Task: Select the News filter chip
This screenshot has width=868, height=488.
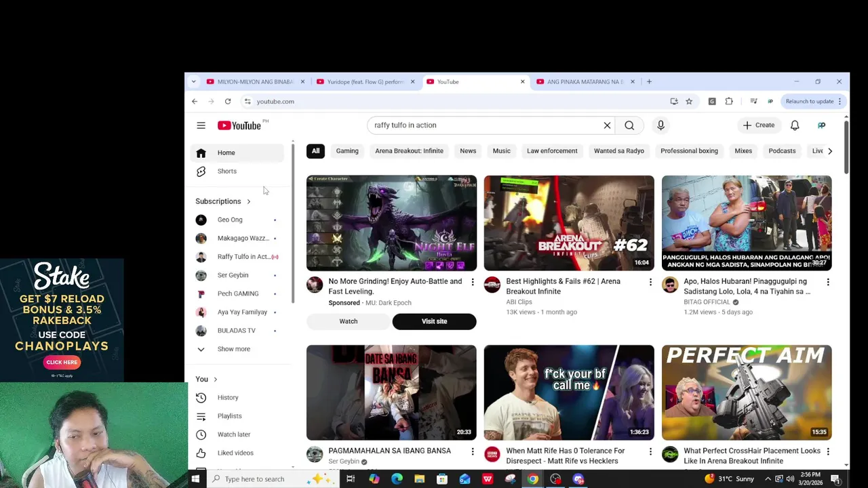Action: point(468,151)
